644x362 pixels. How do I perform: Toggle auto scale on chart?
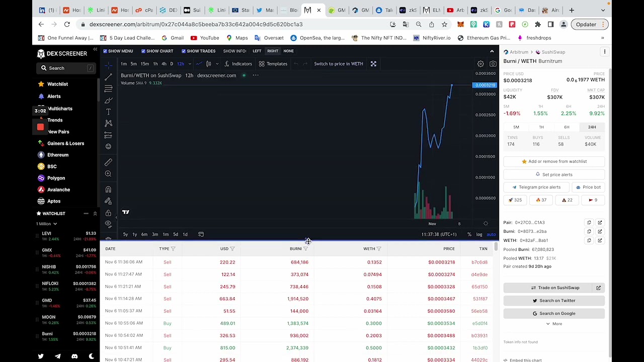pos(491,234)
